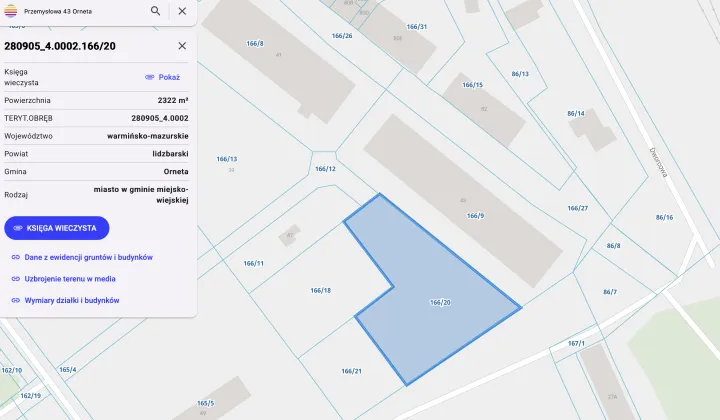Clear the search field with X icon

182,11
